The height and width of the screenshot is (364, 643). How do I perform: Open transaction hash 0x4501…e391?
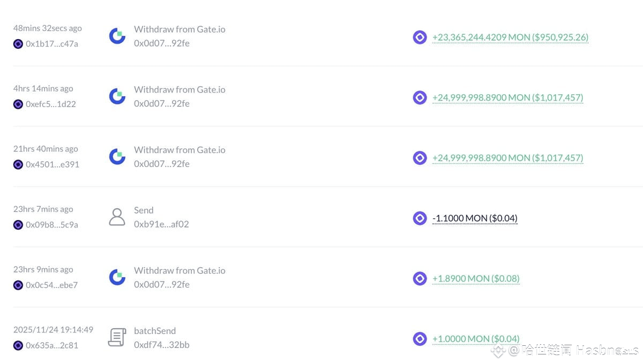point(53,164)
